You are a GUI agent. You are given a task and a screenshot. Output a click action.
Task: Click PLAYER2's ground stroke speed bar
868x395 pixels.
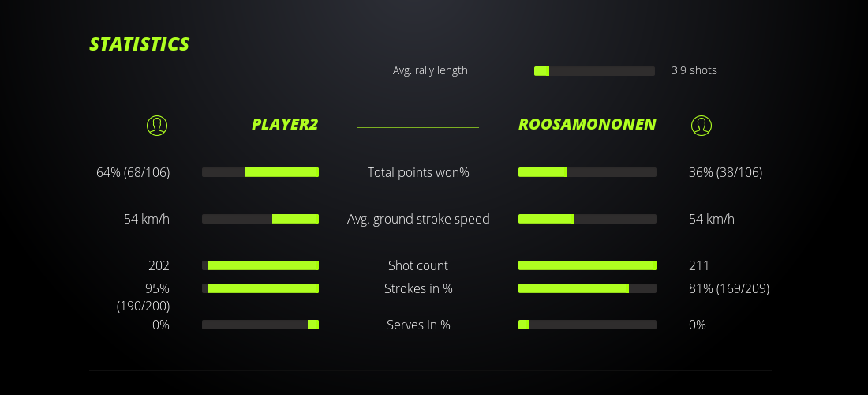coord(260,219)
